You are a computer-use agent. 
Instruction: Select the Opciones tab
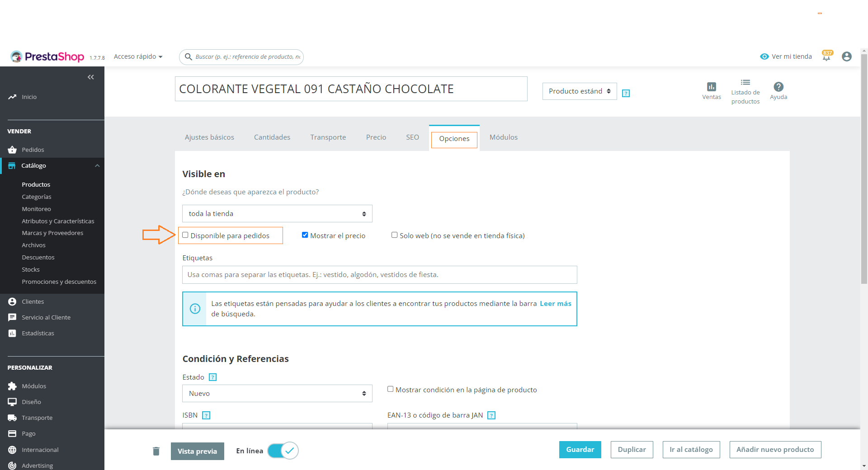pos(454,138)
